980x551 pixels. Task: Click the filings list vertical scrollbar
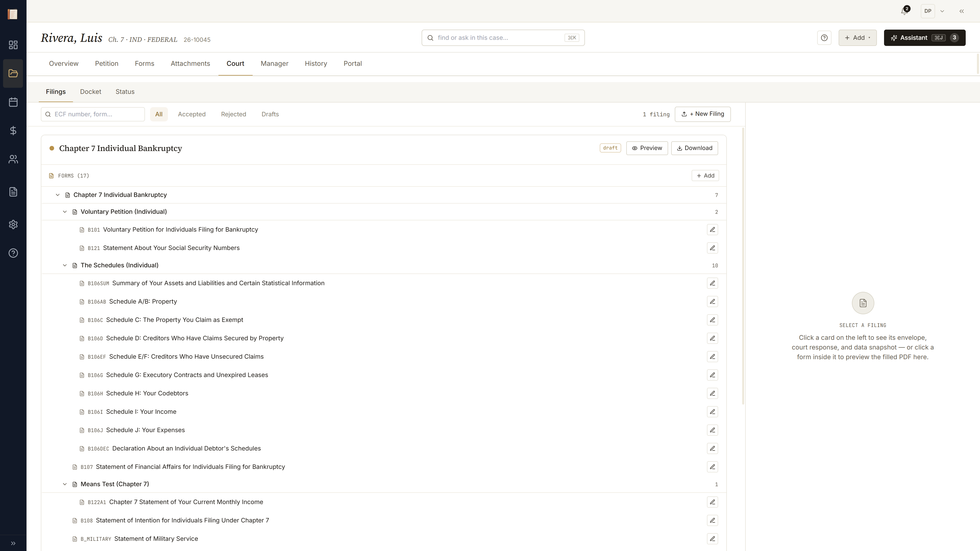[743, 266]
